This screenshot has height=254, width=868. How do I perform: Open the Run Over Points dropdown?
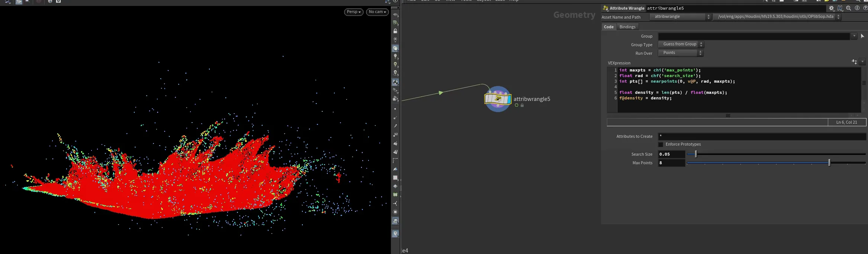[681, 53]
